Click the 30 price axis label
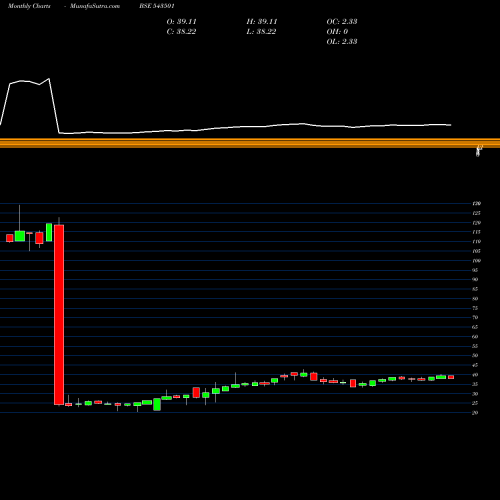The width and height of the screenshot is (500, 500). click(475, 394)
